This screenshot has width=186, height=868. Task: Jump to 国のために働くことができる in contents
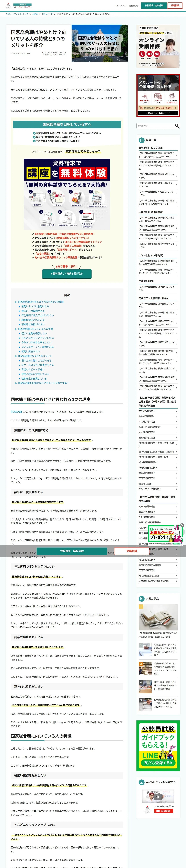click(37, 361)
